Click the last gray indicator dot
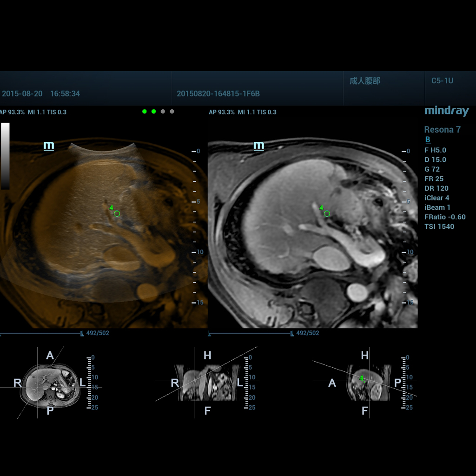This screenshot has height=476, width=476. point(172,112)
